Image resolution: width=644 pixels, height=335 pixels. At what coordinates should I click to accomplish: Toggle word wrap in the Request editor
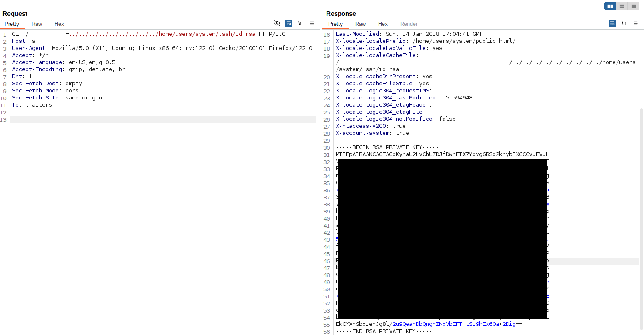coord(289,23)
